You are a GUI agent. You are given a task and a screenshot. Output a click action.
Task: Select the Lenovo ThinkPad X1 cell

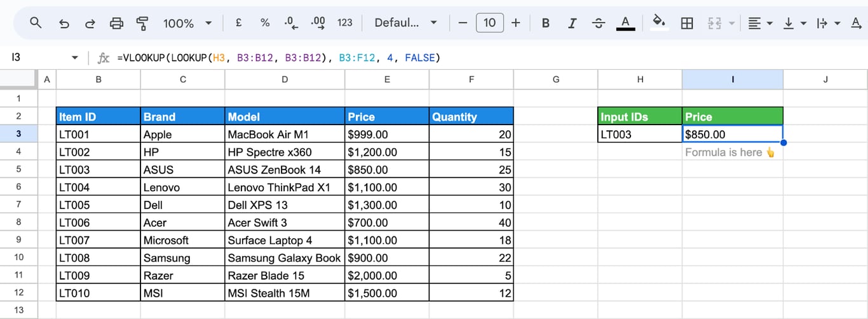pos(285,187)
